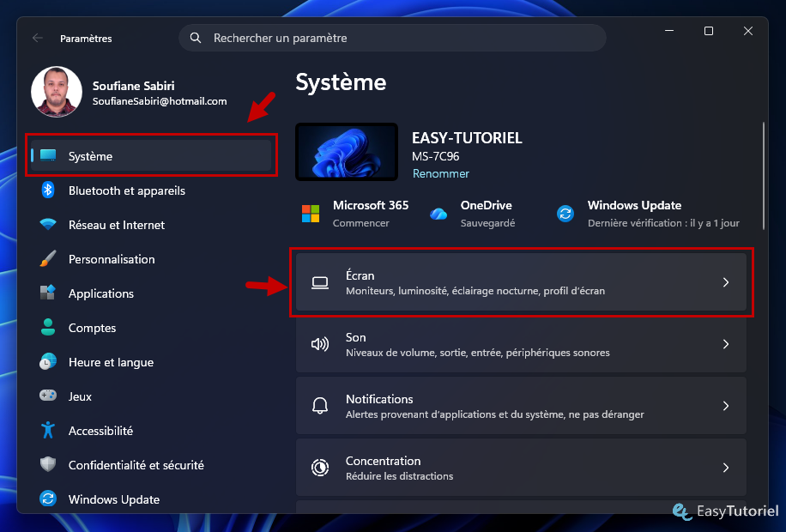Expand Concentration row chevron
The height and width of the screenshot is (532, 786).
pos(726,468)
